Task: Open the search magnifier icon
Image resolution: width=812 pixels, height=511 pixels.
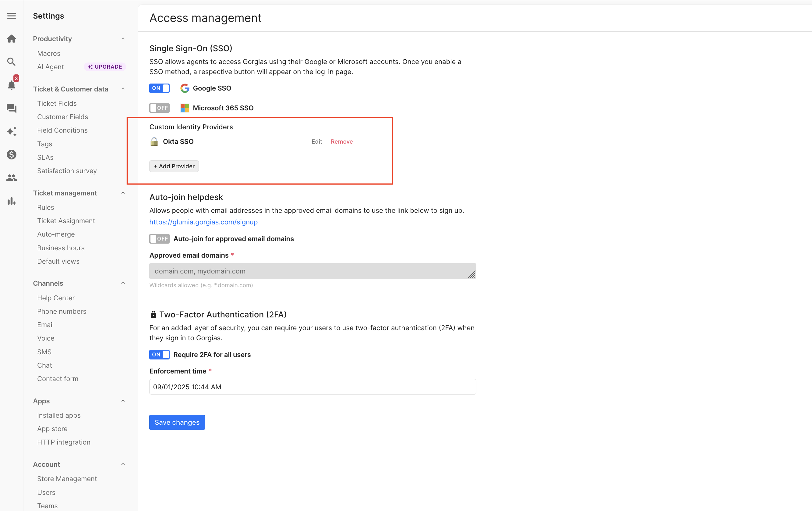Action: point(12,62)
